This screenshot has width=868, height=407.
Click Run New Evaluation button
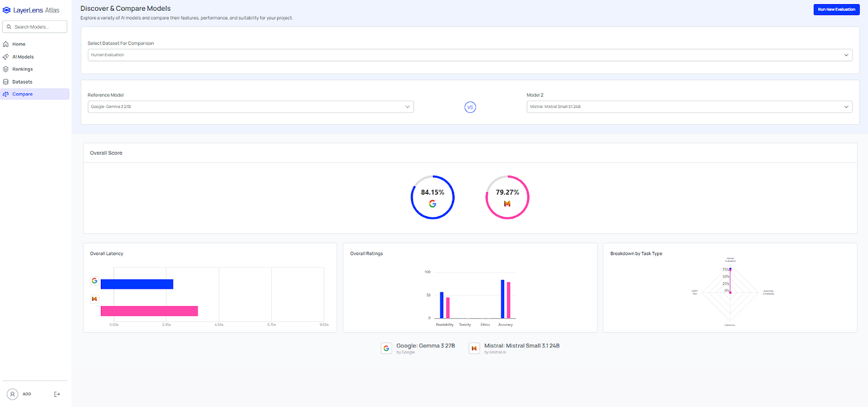[x=836, y=10]
